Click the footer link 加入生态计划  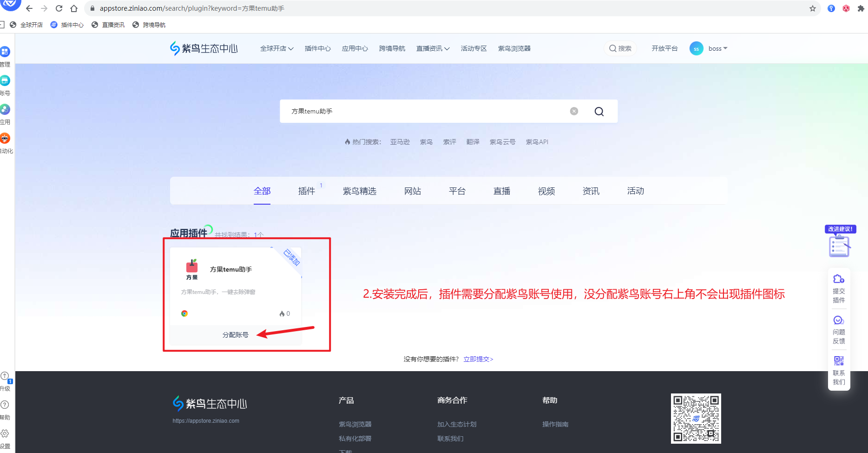click(457, 424)
